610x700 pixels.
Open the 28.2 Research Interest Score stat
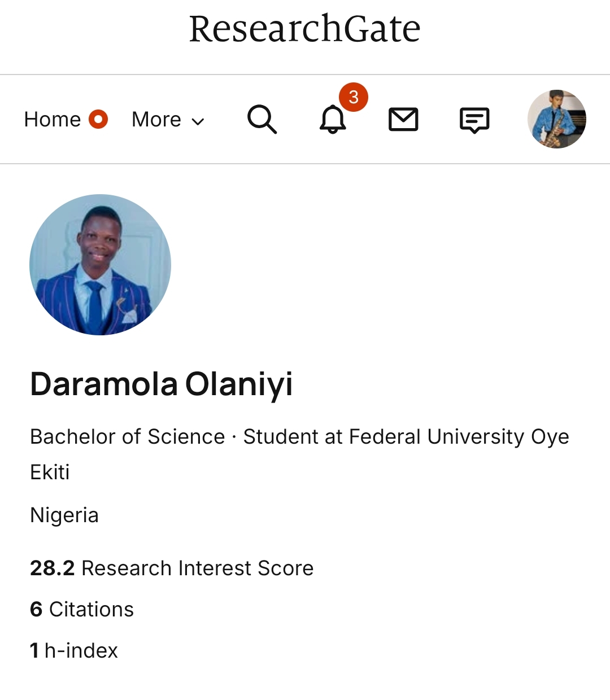(172, 568)
